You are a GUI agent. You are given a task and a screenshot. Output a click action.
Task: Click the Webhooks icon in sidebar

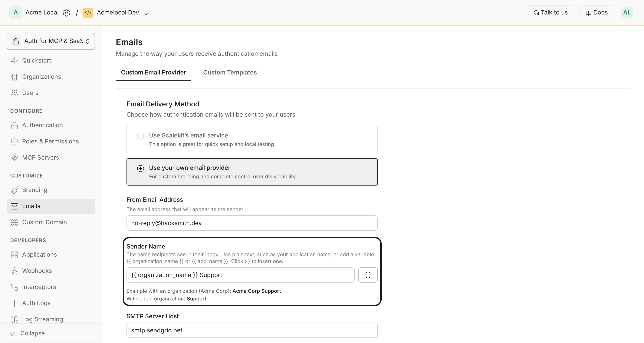coord(14,271)
